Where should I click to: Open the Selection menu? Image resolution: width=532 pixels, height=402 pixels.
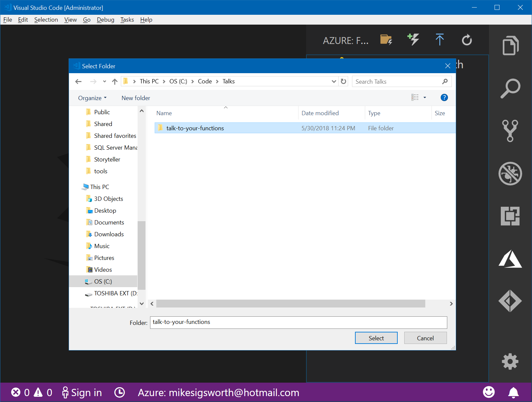[46, 20]
